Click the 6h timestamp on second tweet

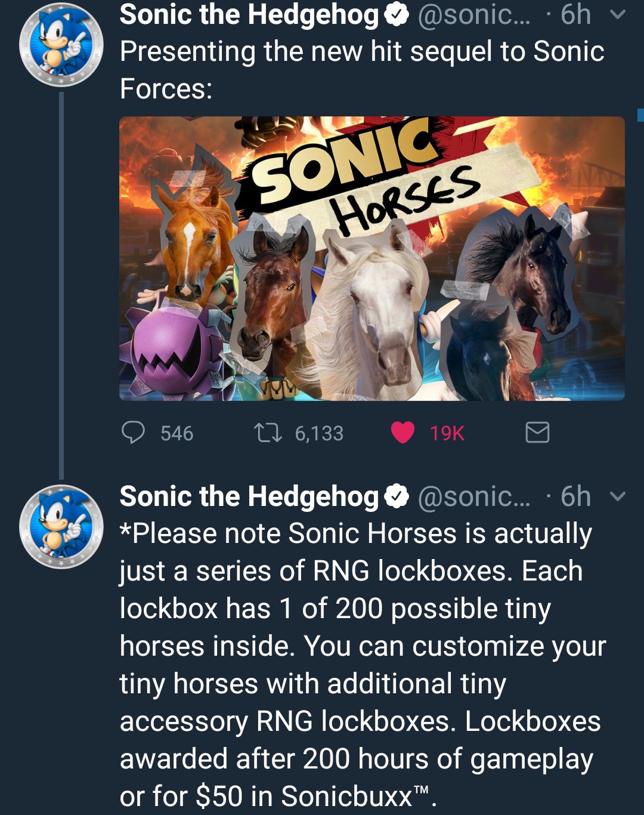575,496
